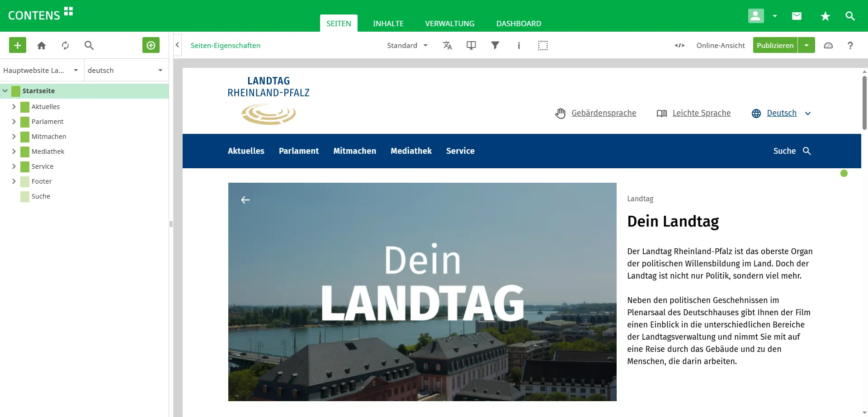Open the deutsch language dropdown
This screenshot has width=868, height=417.
pos(125,70)
